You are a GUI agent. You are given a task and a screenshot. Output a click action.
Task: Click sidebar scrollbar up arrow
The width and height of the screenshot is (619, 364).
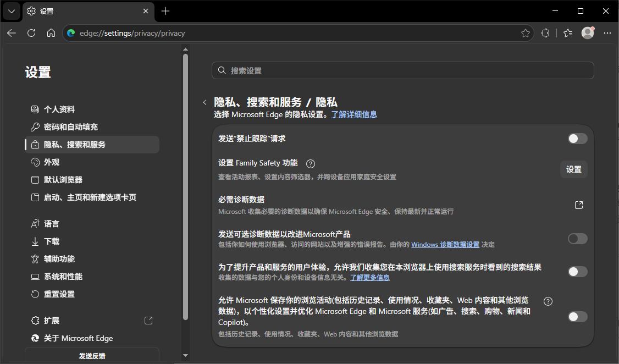[x=186, y=49]
